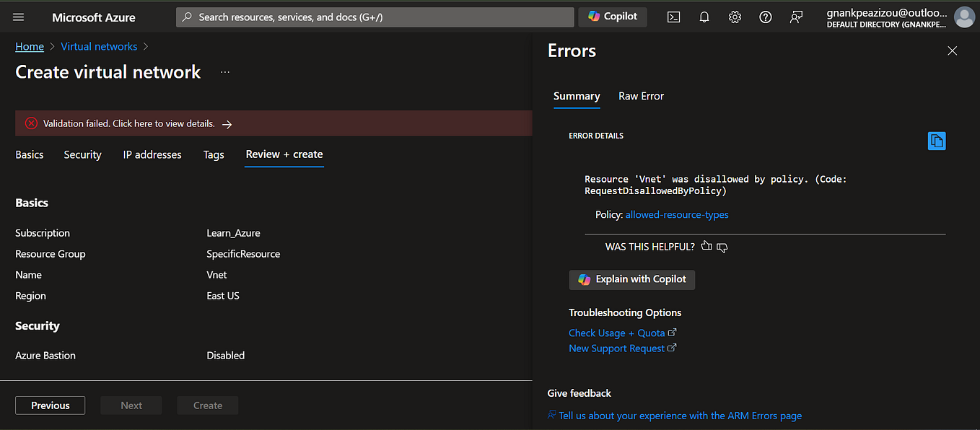Switch to the Raw Error tab
Image resolution: width=980 pixels, height=430 pixels.
[641, 96]
